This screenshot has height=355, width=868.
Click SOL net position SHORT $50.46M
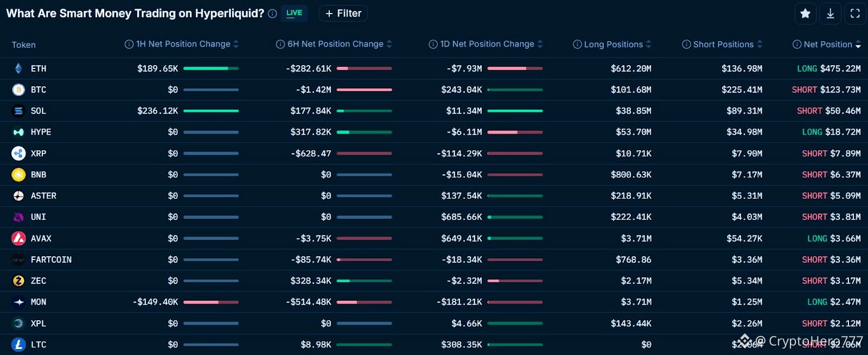coord(828,111)
